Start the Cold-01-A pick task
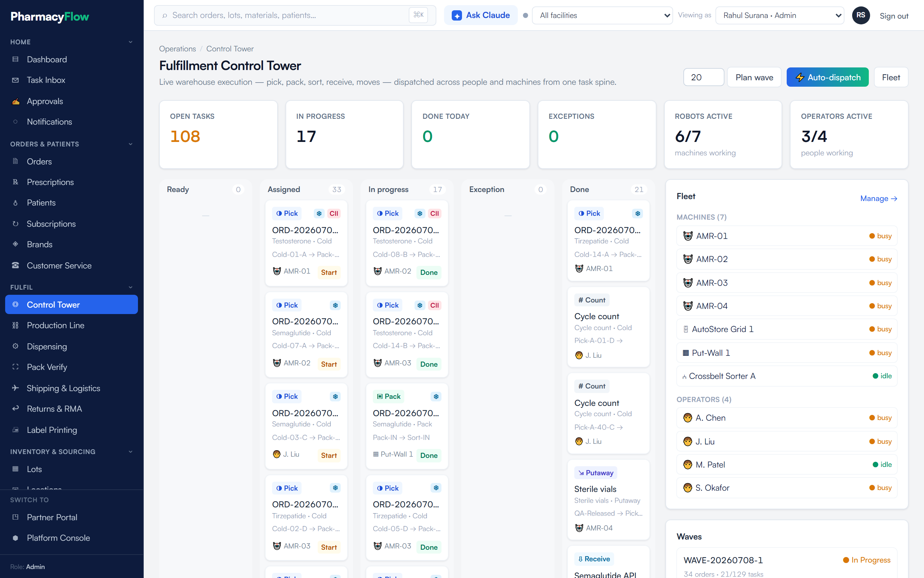The width and height of the screenshot is (924, 578). click(329, 272)
